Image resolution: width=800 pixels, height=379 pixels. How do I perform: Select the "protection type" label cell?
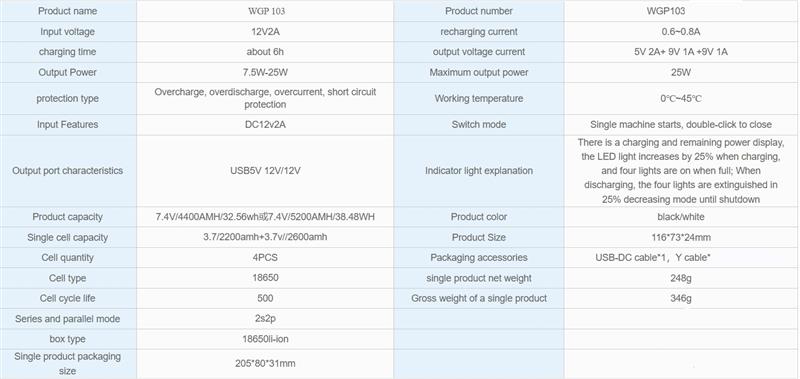coord(67,98)
